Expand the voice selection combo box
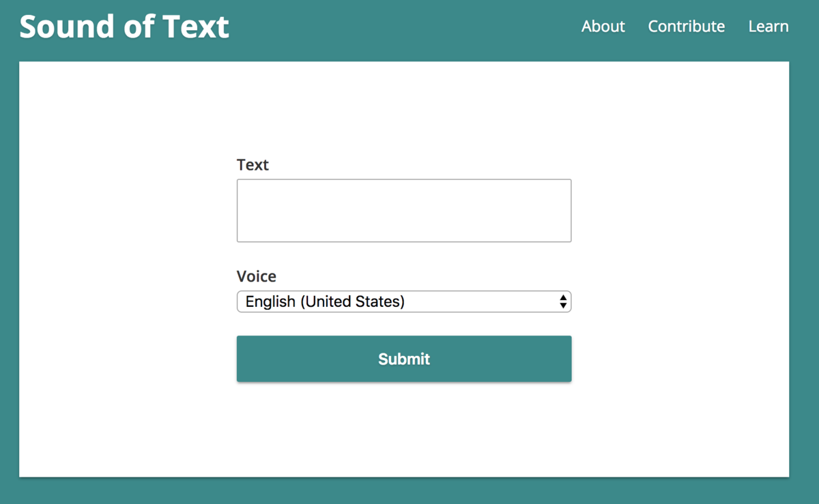 click(x=404, y=301)
